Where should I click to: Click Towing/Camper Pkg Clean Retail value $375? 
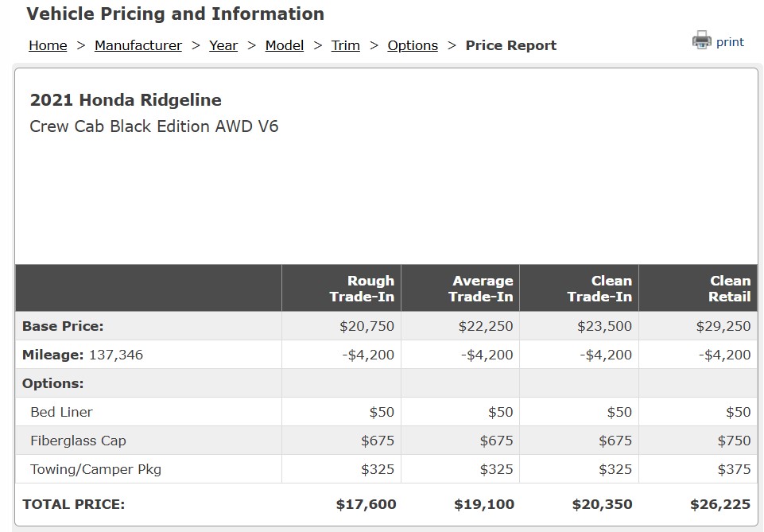(734, 470)
